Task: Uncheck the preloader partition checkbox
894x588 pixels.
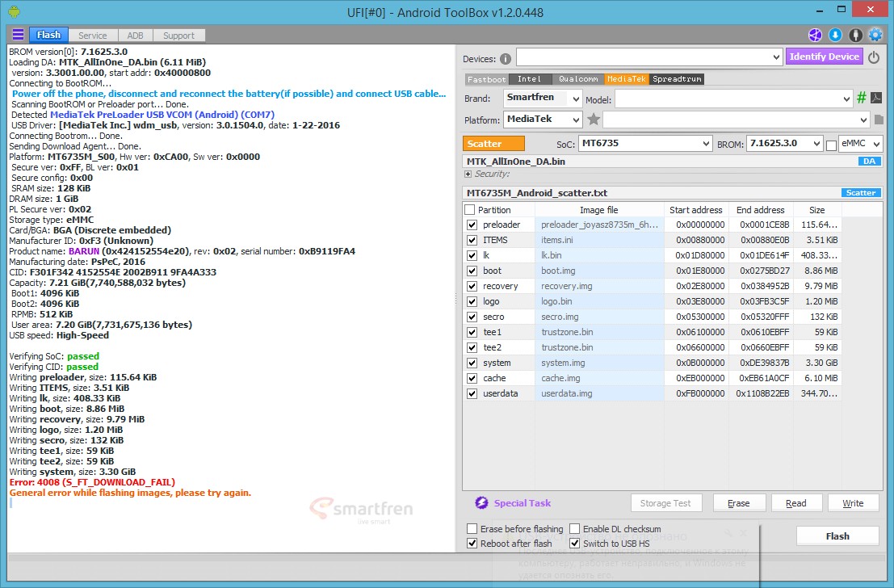Action: pos(472,225)
